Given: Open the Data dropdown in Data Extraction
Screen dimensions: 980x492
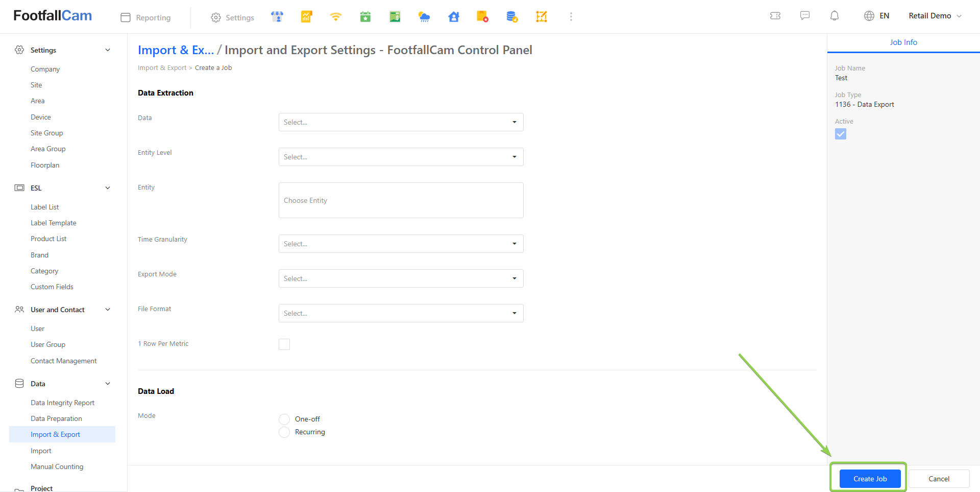Looking at the screenshot, I should [401, 122].
